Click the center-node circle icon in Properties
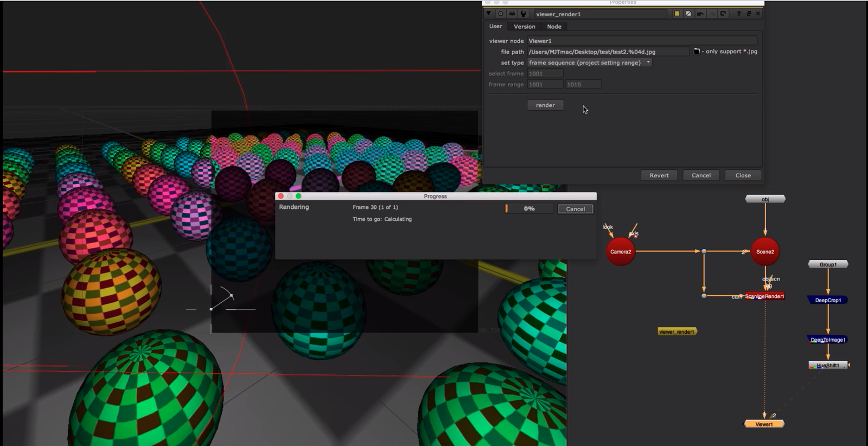The width and height of the screenshot is (868, 446). pyautogui.click(x=500, y=14)
